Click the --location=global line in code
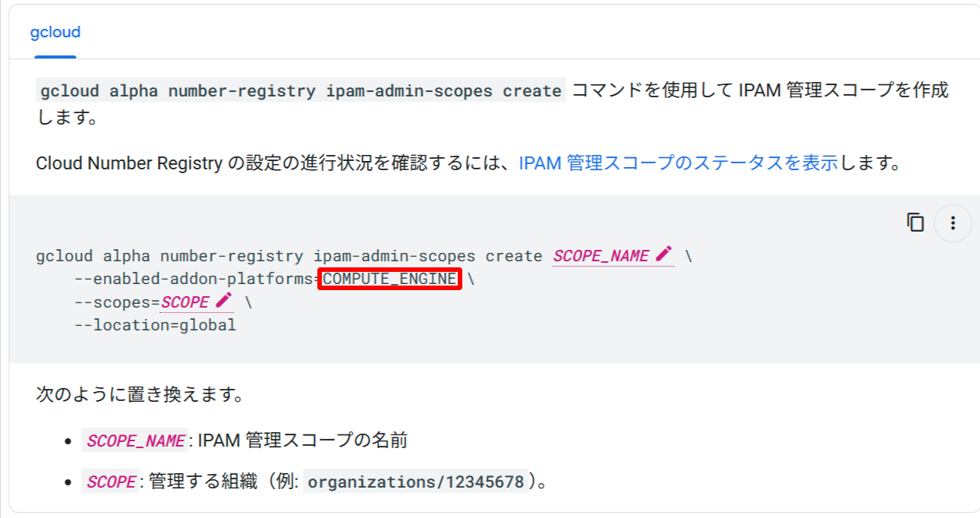 pyautogui.click(x=155, y=325)
